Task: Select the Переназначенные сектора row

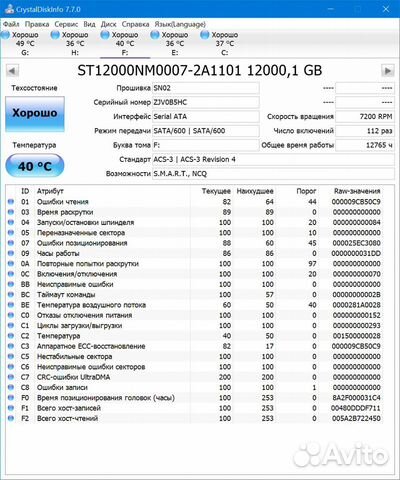Action: 195,233
